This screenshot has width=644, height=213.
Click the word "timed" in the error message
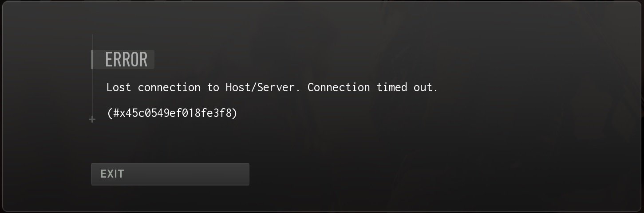pyautogui.click(x=392, y=88)
